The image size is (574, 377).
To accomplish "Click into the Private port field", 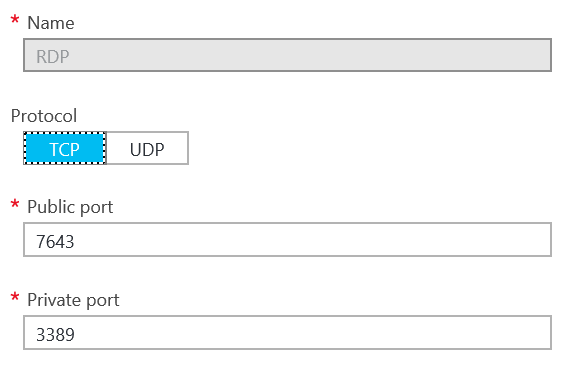I will tap(287, 333).
